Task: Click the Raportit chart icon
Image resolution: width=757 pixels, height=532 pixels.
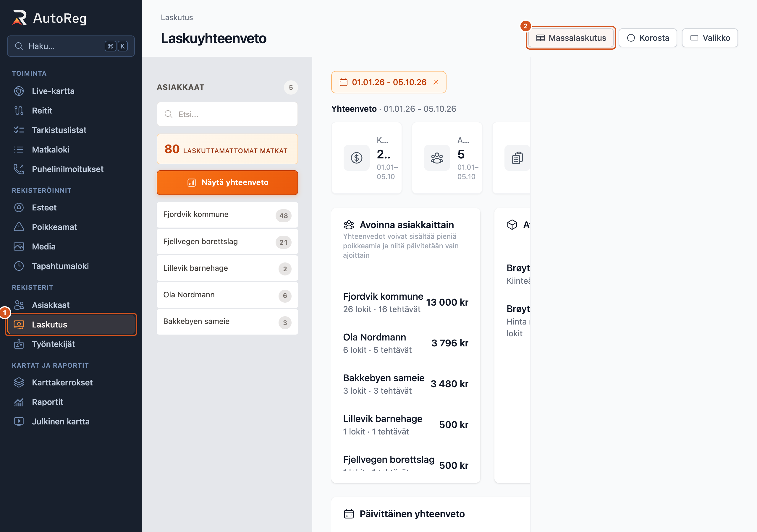Action: (19, 402)
